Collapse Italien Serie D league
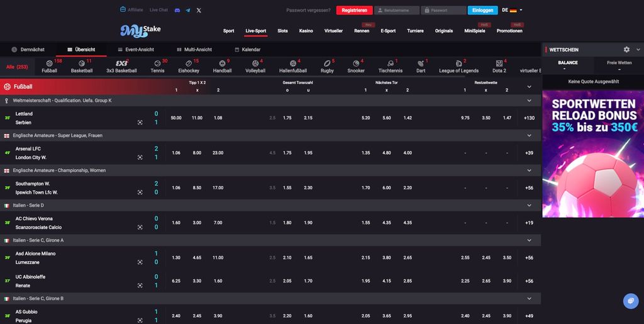644x324 pixels. coord(529,205)
